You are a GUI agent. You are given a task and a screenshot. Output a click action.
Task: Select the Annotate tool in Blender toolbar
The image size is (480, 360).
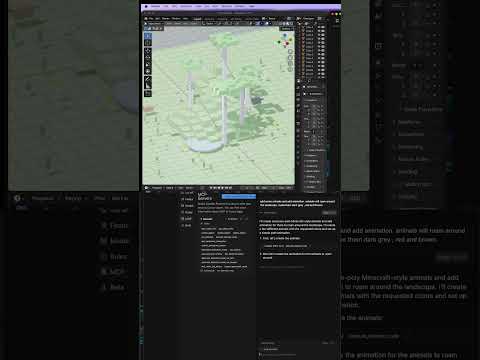click(148, 79)
